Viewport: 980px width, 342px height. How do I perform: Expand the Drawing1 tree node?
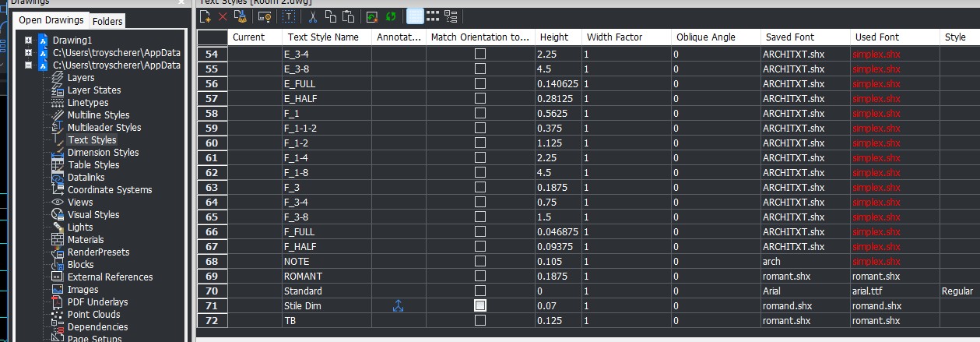29,40
